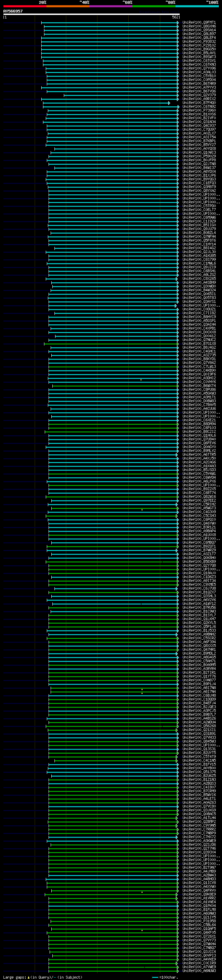Click the UniRef100_A2BW43 label
This screenshot has height=980, width=222.
[x=199, y=875]
